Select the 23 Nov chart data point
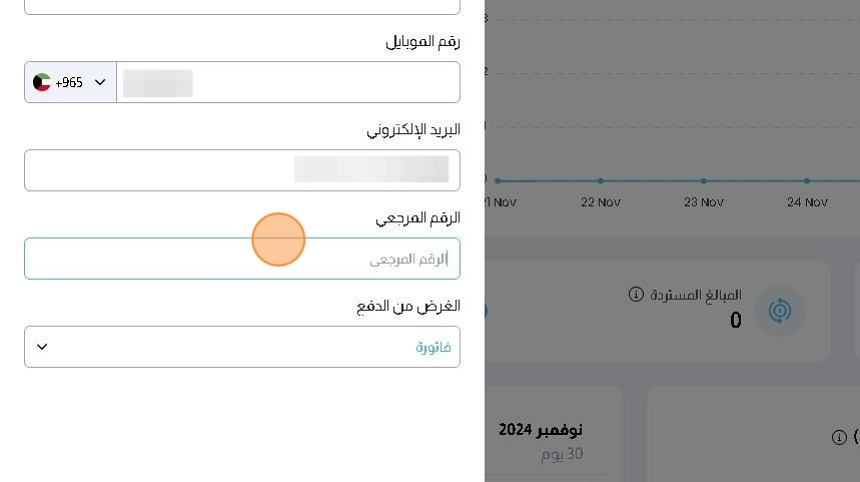Screen dimensions: 860x482 [703, 181]
